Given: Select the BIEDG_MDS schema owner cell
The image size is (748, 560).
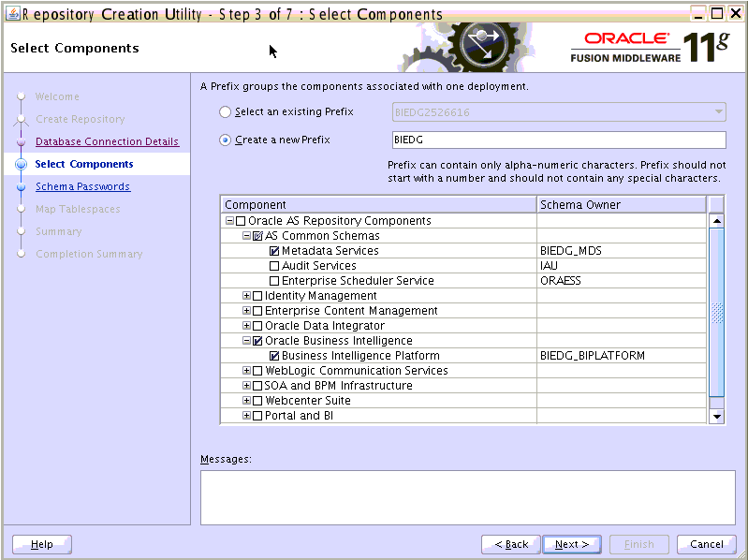Looking at the screenshot, I should pyautogui.click(x=622, y=251).
